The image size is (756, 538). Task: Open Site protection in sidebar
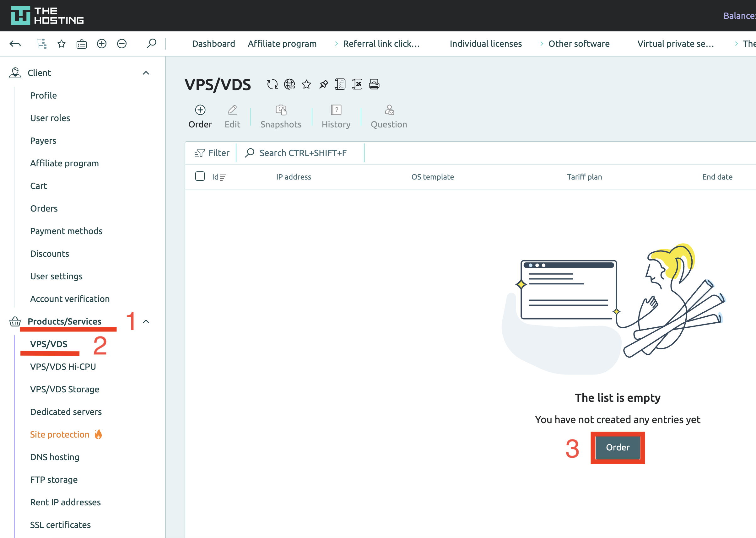[60, 434]
